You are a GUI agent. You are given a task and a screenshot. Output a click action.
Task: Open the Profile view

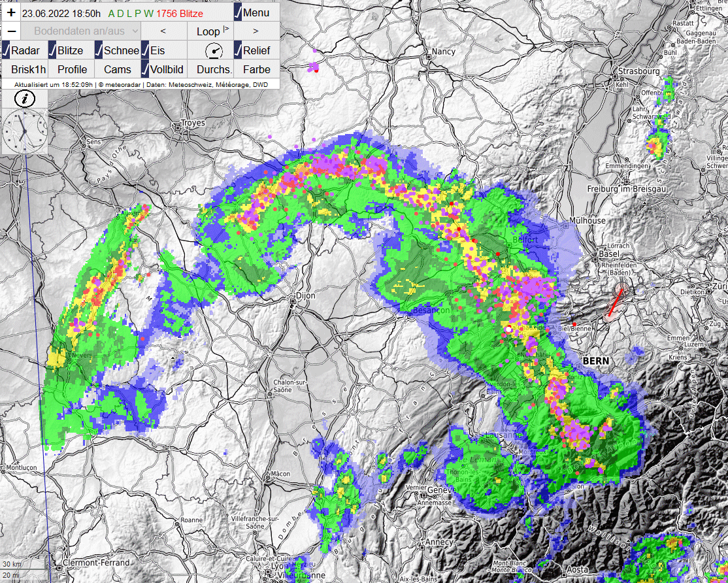(72, 69)
